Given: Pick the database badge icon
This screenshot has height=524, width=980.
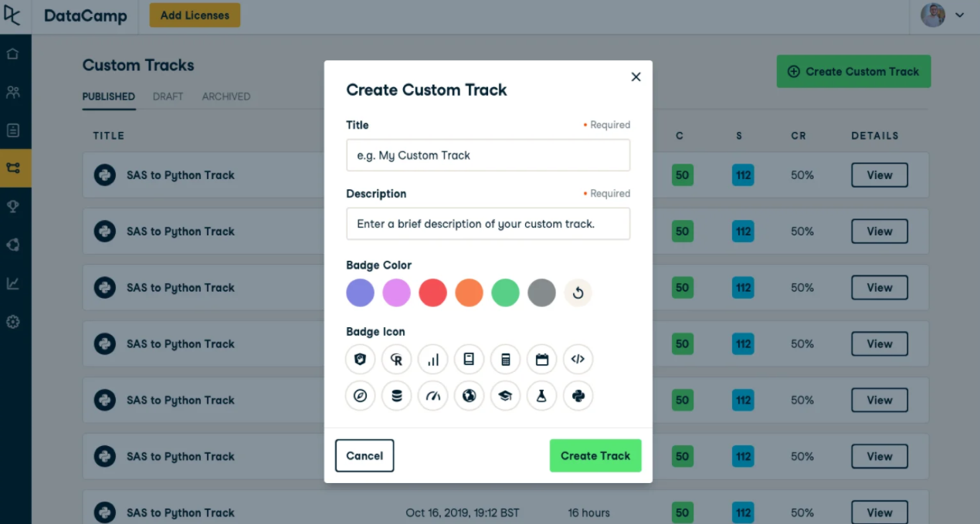Looking at the screenshot, I should point(396,395).
